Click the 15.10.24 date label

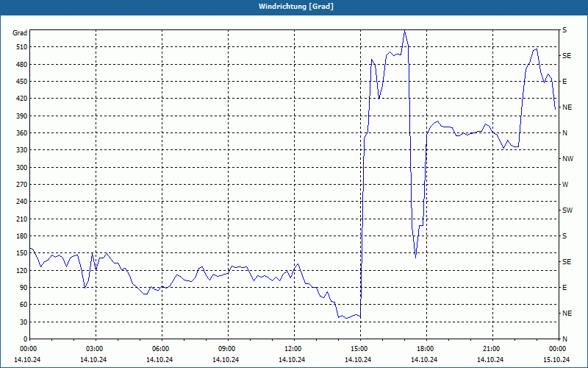tap(556, 360)
